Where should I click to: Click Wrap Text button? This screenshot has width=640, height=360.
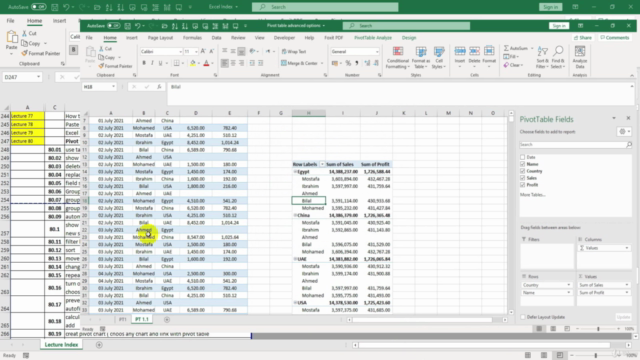tap(293, 51)
